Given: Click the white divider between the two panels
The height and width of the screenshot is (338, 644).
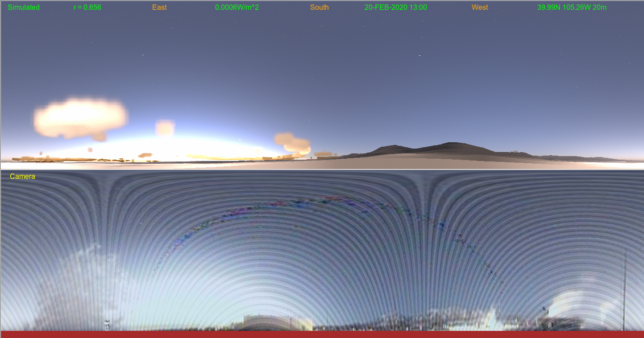Looking at the screenshot, I should (322, 169).
